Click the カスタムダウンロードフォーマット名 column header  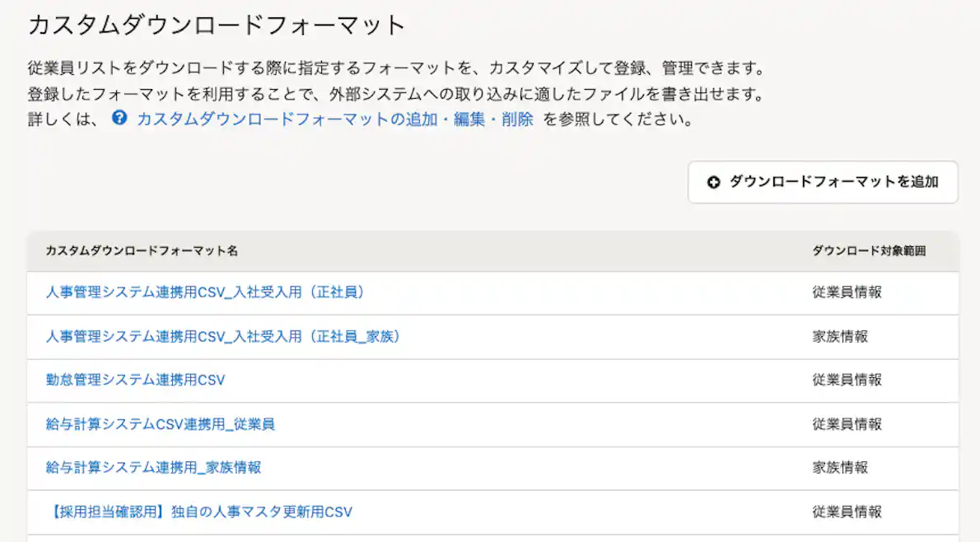tap(142, 251)
